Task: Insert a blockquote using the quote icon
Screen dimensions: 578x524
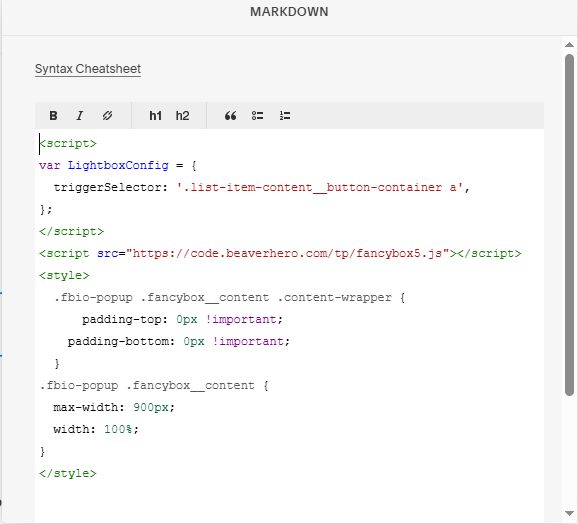Action: pos(231,116)
